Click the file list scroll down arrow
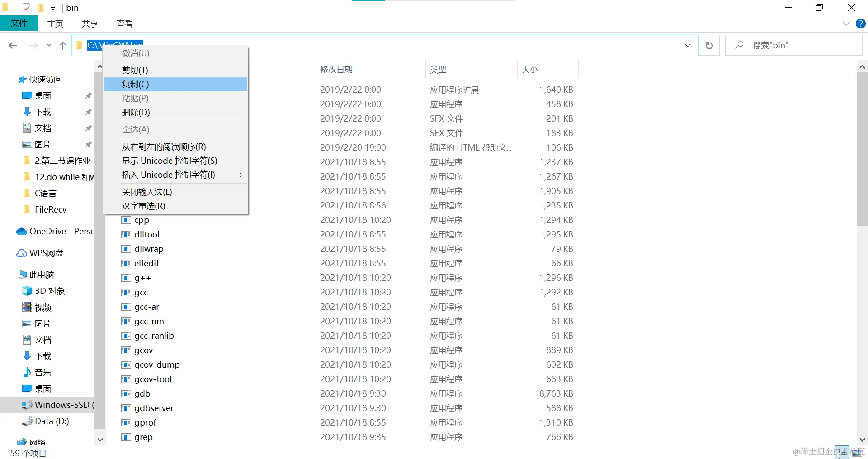 click(862, 440)
